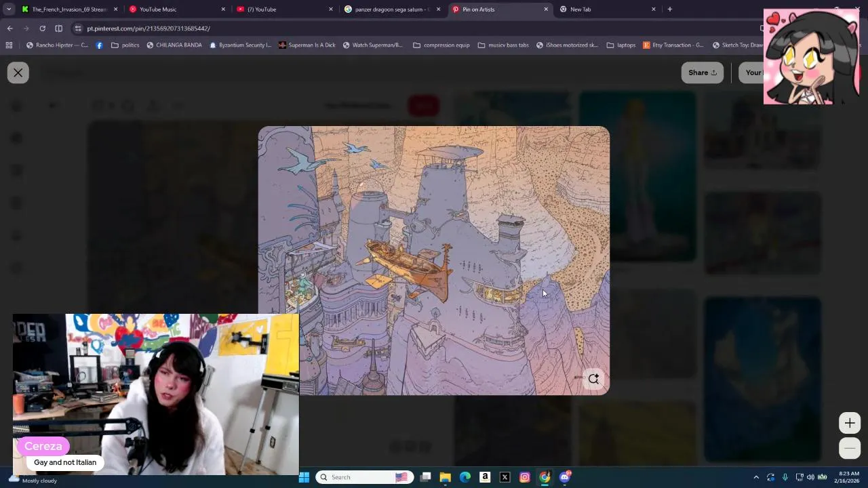Open Rancho Hipster bookmark
This screenshot has width=868, height=488.
pyautogui.click(x=57, y=45)
